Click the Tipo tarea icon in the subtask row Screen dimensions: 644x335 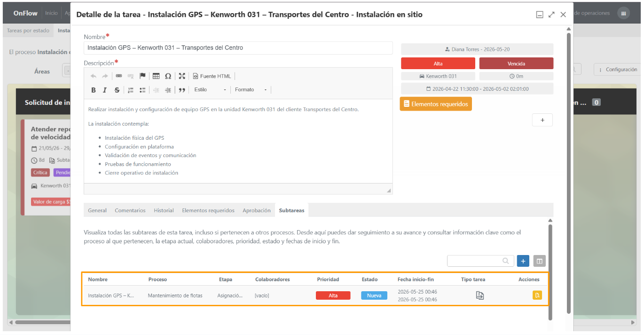[480, 295]
